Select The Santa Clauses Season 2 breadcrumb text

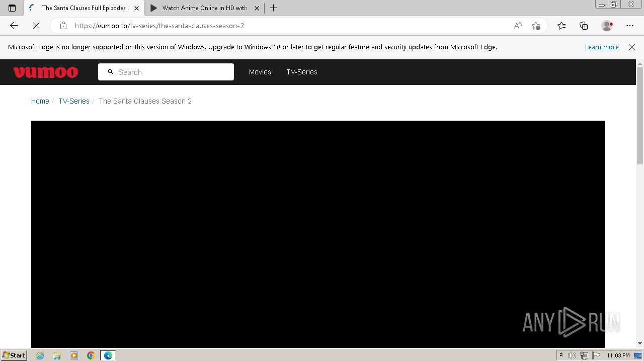(x=145, y=101)
